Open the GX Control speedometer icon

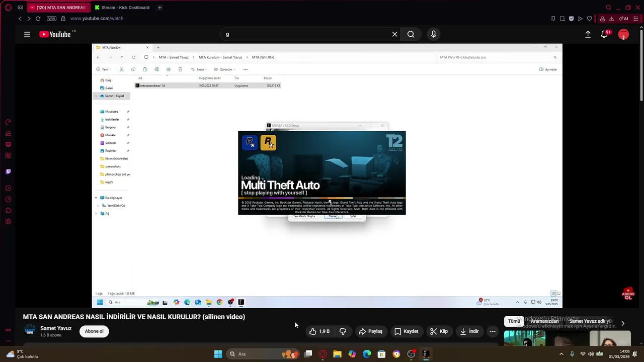pos(8,122)
